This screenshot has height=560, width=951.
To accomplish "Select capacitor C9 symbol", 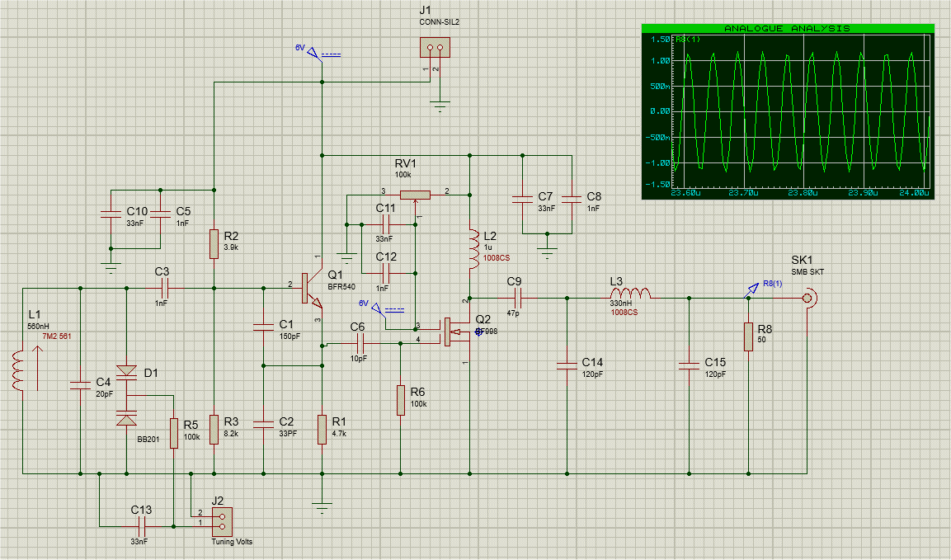I will pos(517,298).
